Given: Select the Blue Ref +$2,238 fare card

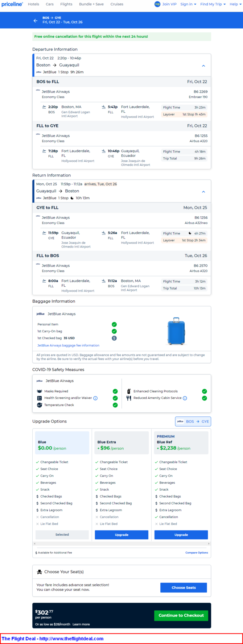Looking at the screenshot, I should pyautogui.click(x=181, y=443).
